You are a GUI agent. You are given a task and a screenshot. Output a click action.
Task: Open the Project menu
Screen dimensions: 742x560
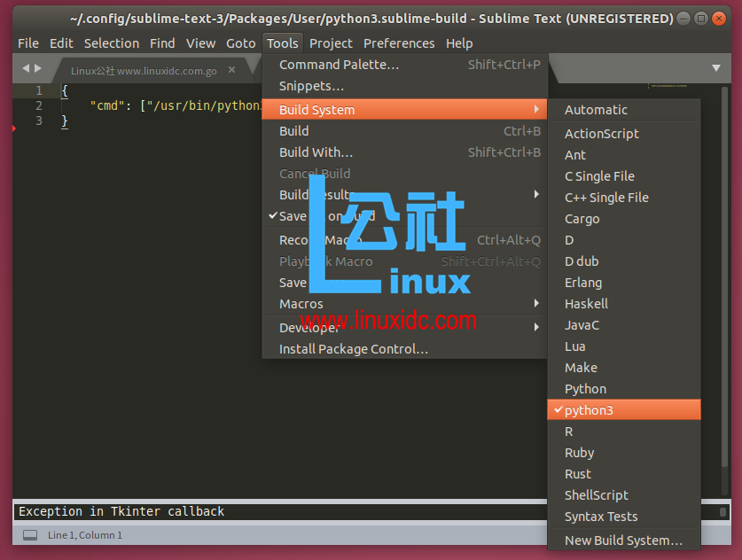(x=331, y=43)
